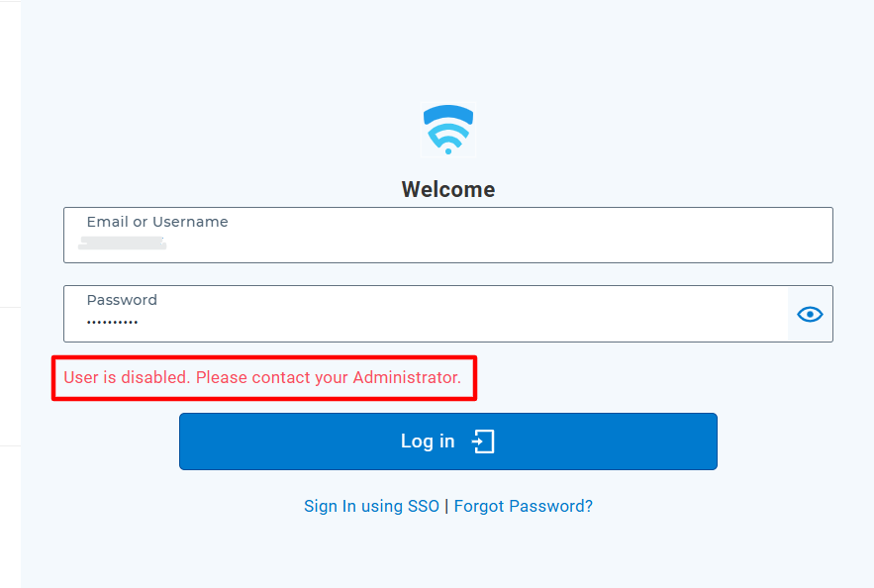Click the "Password" label text
Image resolution: width=874 pixels, height=588 pixels.
tap(122, 300)
